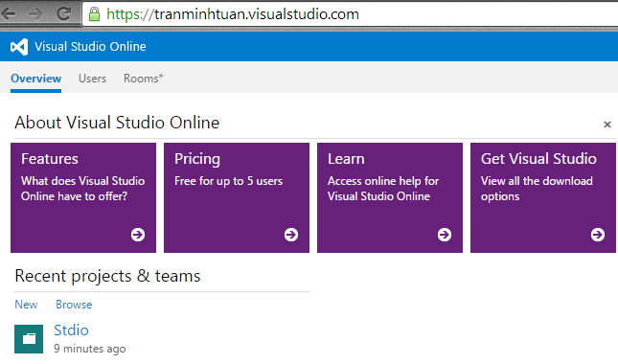Open the Stdio project icon

click(x=29, y=339)
